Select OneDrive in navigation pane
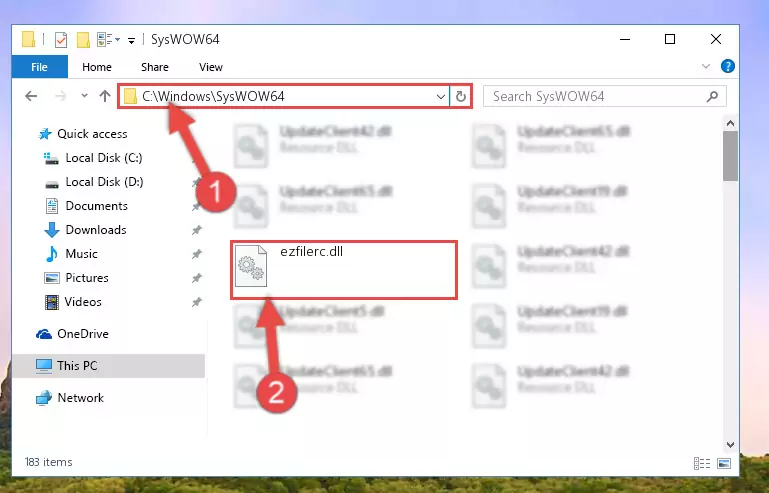Screen dimensions: 769x493 click(x=83, y=334)
